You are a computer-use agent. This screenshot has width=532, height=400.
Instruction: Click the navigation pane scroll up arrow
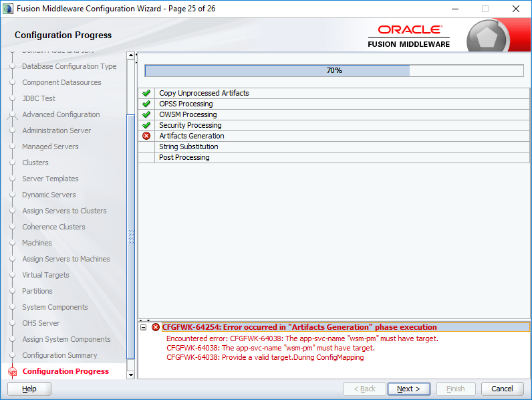tap(130, 56)
